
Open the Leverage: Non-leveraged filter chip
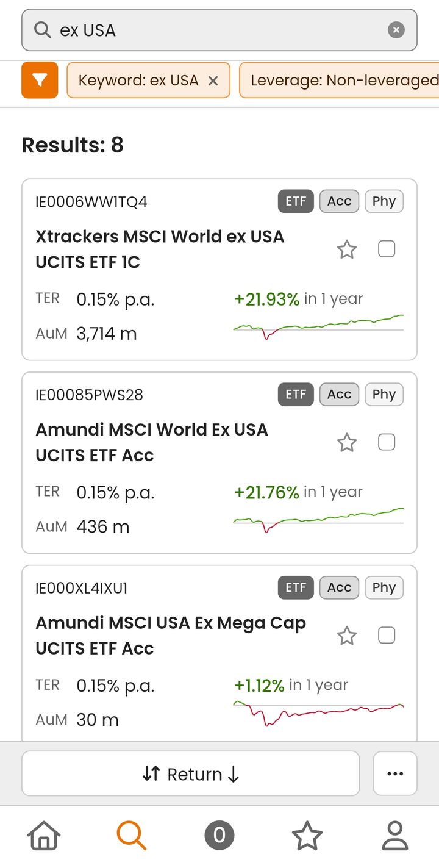pyautogui.click(x=341, y=81)
